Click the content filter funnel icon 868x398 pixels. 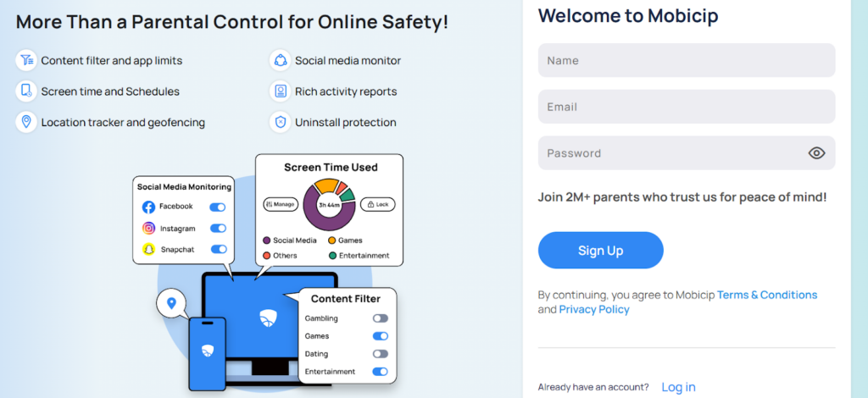point(26,60)
